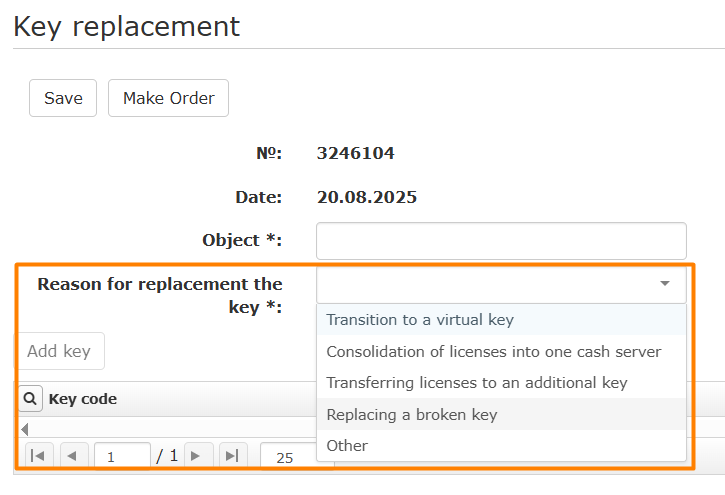Pick "Transferring licenses to an additional key"
The width and height of the screenshot is (725, 495).
click(476, 382)
